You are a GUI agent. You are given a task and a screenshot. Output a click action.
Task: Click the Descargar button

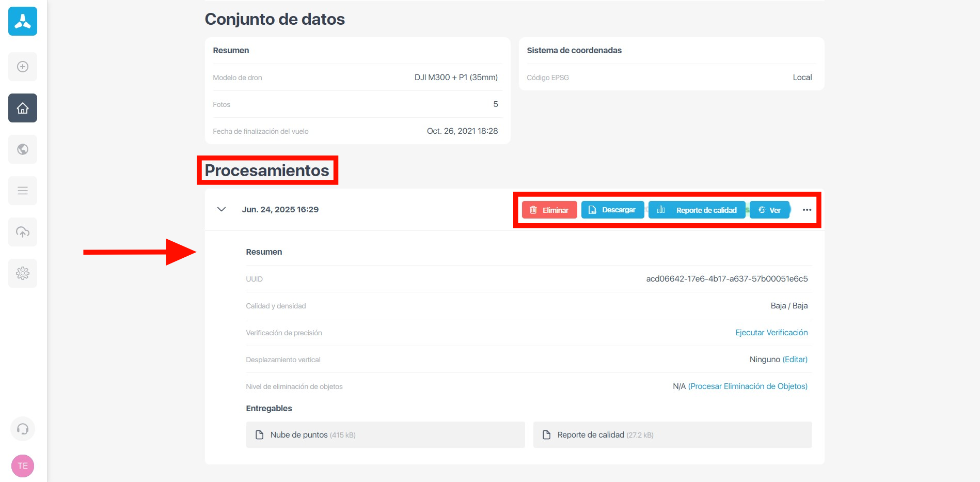coord(612,210)
